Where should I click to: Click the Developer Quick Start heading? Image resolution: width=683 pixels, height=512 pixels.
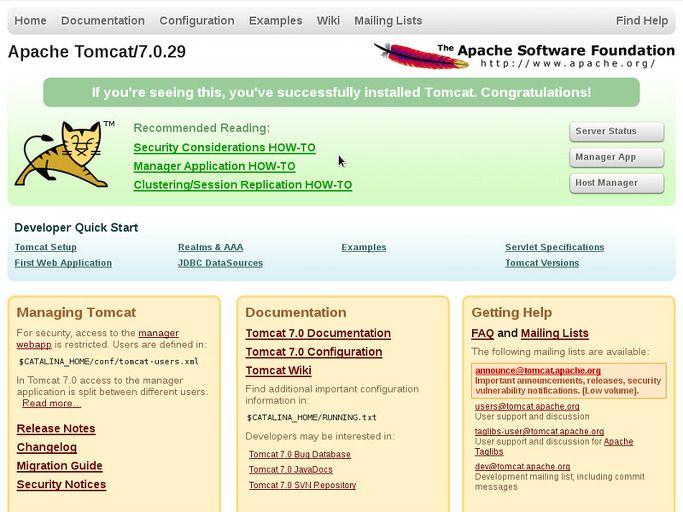(x=76, y=227)
